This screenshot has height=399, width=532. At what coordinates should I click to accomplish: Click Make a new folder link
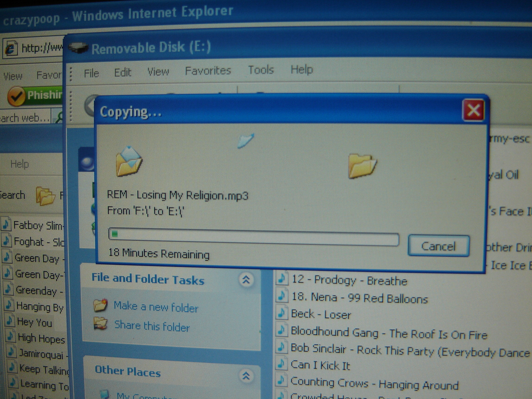coord(156,307)
